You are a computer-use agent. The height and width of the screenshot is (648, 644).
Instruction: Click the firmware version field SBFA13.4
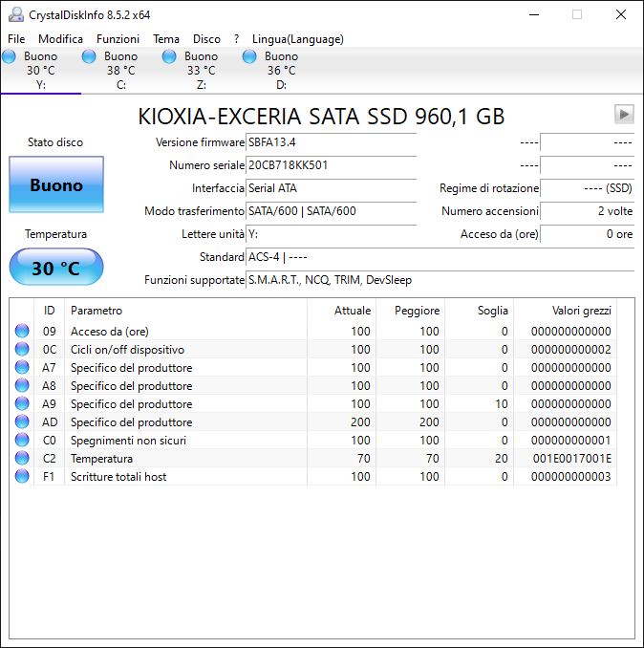[x=331, y=142]
